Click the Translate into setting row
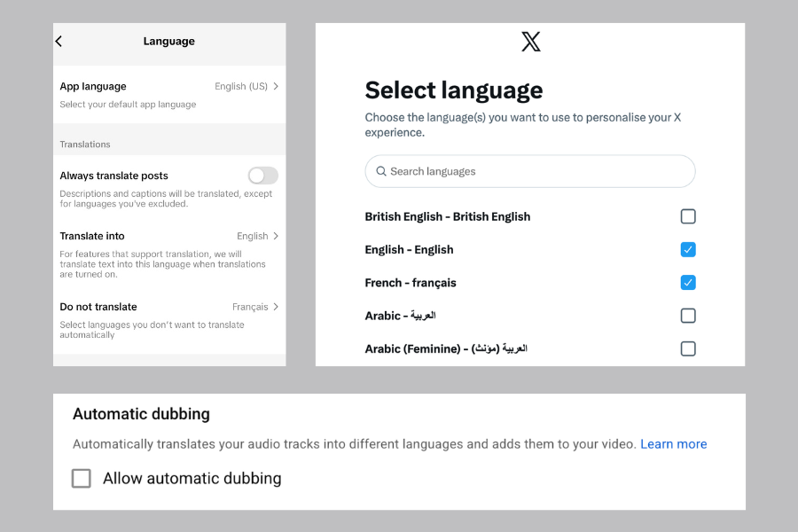The height and width of the screenshot is (532, 798). 168,236
